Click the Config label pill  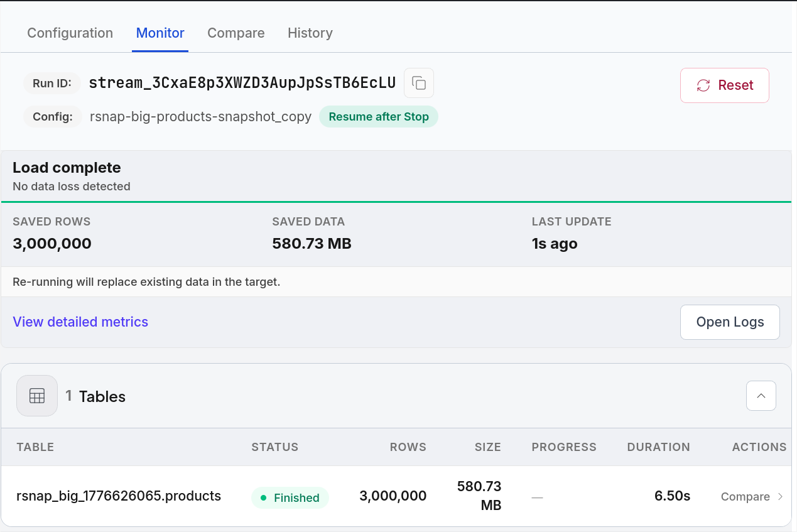click(53, 117)
